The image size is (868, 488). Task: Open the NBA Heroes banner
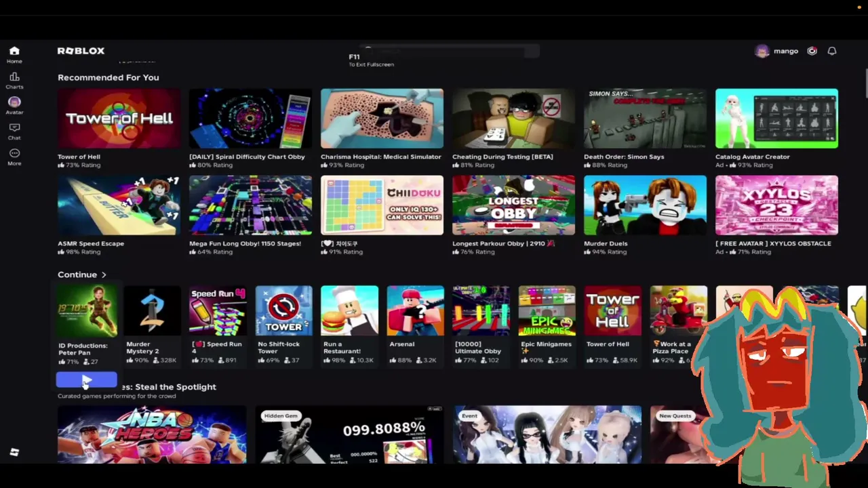[x=152, y=434]
